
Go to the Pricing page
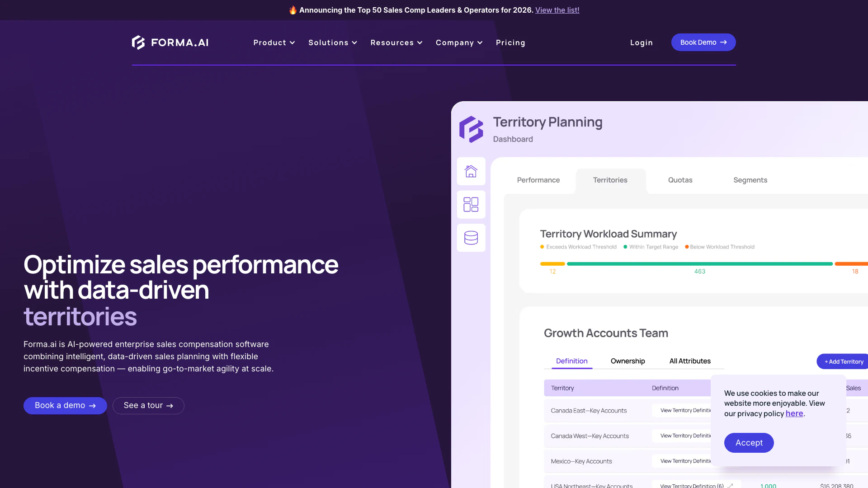click(x=510, y=42)
